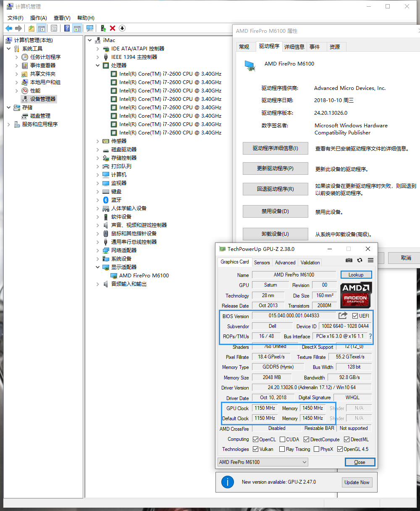Click the 更新驱动程序(P) button
The width and height of the screenshot is (420, 511).
click(276, 169)
